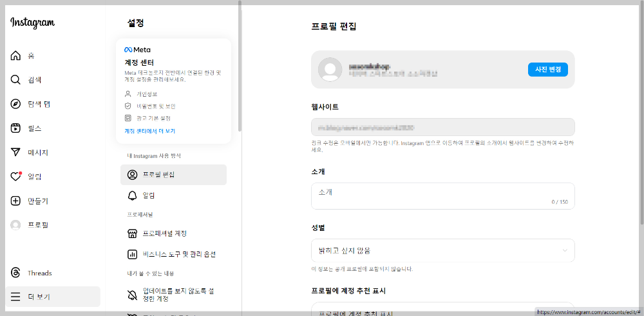Click the 비밀번호 및 보안 link
Image resolution: width=644 pixels, height=316 pixels.
point(156,106)
